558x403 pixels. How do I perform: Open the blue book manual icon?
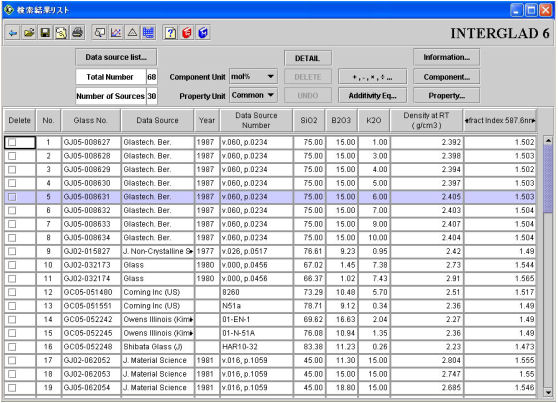click(203, 33)
